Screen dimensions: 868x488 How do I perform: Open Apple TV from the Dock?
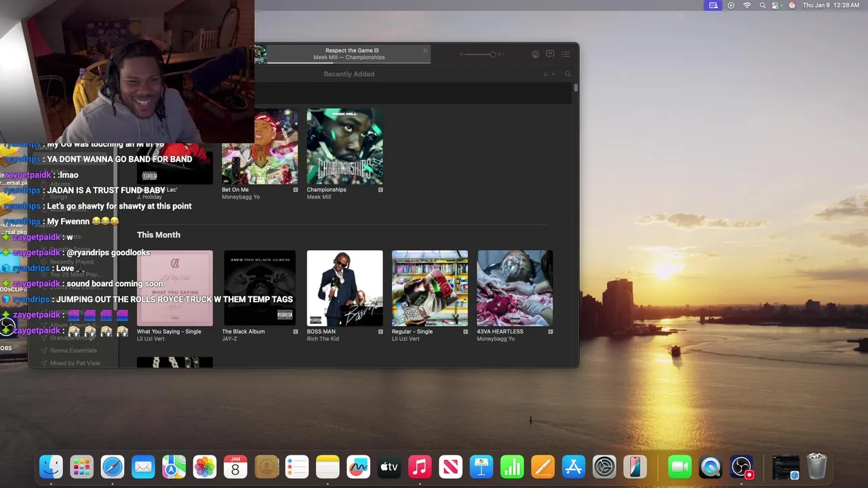389,466
